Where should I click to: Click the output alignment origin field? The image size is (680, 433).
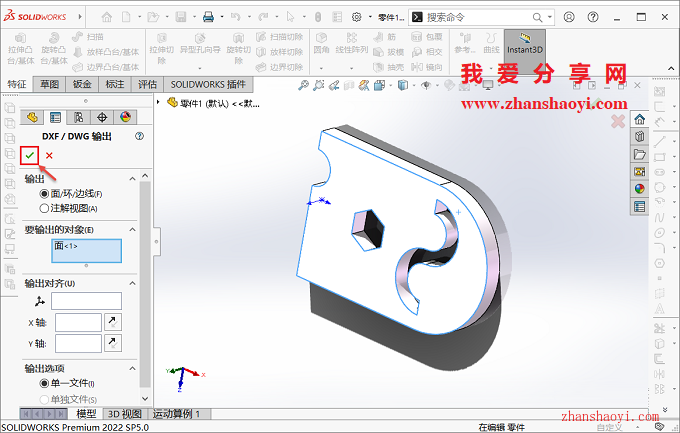(x=86, y=301)
